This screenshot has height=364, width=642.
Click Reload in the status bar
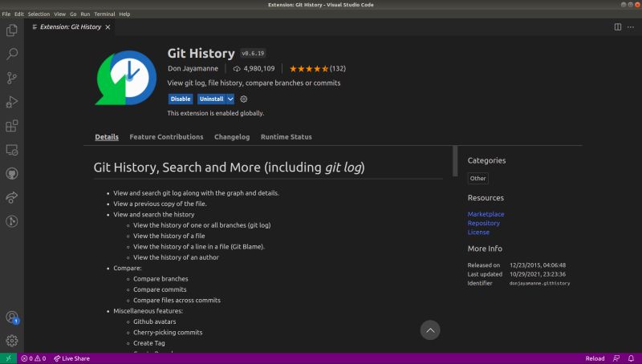595,358
